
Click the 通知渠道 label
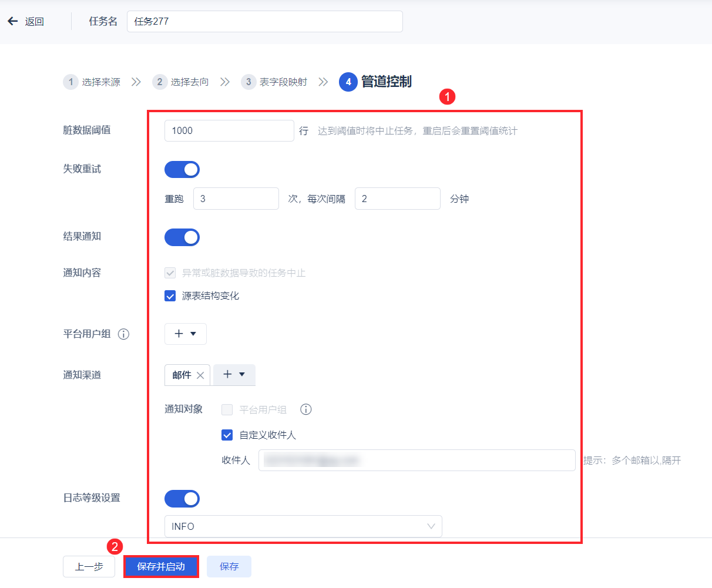coord(82,375)
